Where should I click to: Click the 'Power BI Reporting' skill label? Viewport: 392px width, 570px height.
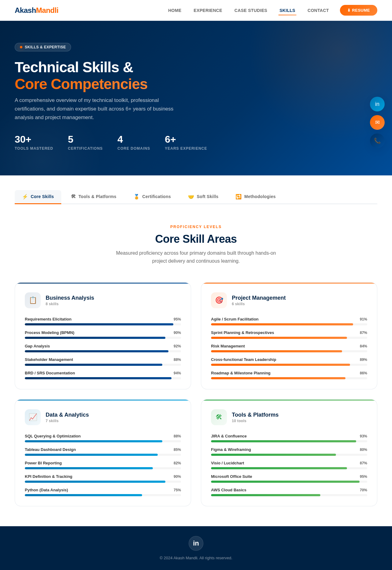[43, 463]
